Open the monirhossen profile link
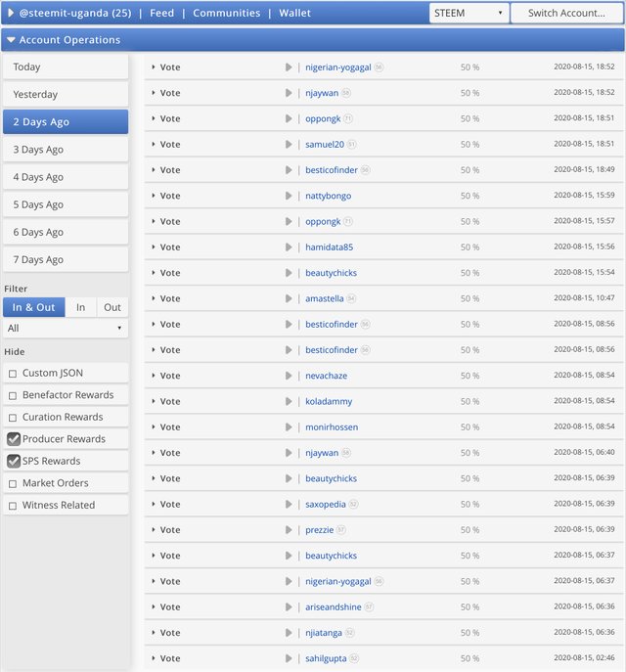 click(x=332, y=427)
